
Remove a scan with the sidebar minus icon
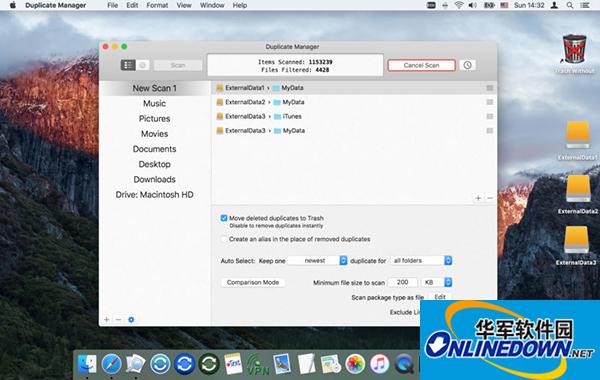pyautogui.click(x=119, y=320)
